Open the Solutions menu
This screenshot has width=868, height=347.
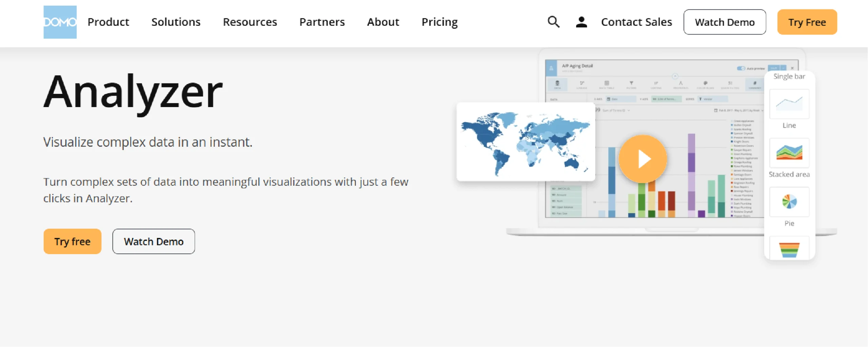(176, 22)
